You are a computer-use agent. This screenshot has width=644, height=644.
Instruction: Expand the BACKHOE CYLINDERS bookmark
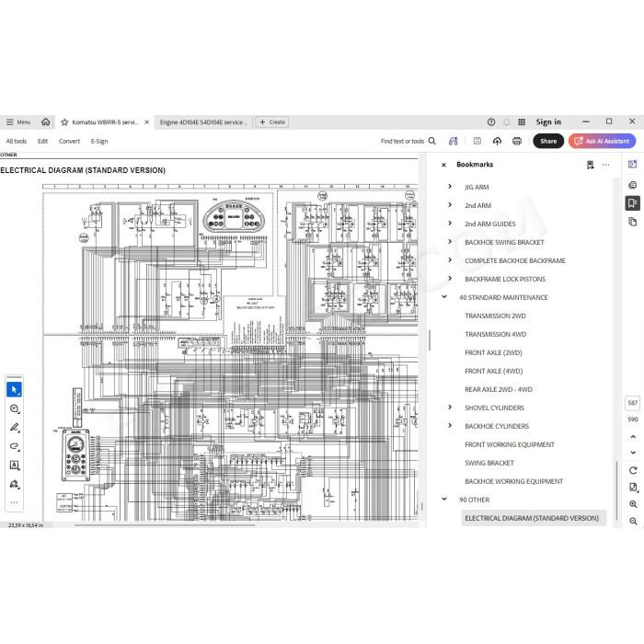pos(450,425)
